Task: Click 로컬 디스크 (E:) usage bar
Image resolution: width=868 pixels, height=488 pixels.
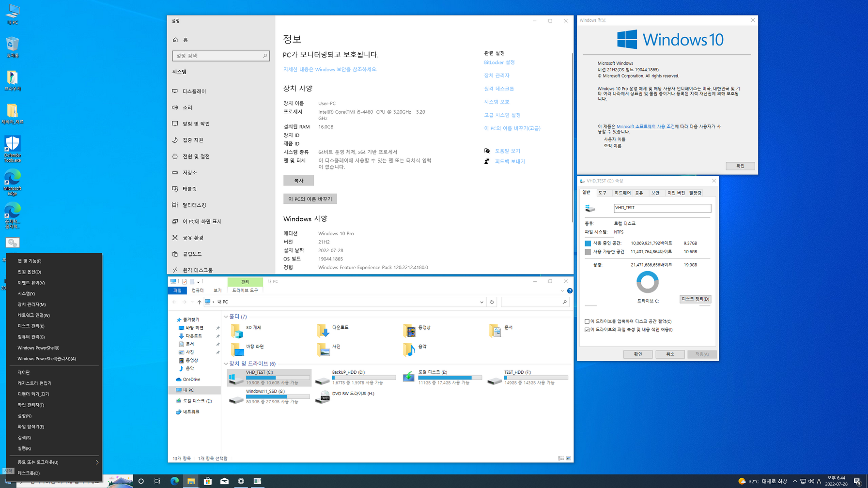Action: point(450,378)
